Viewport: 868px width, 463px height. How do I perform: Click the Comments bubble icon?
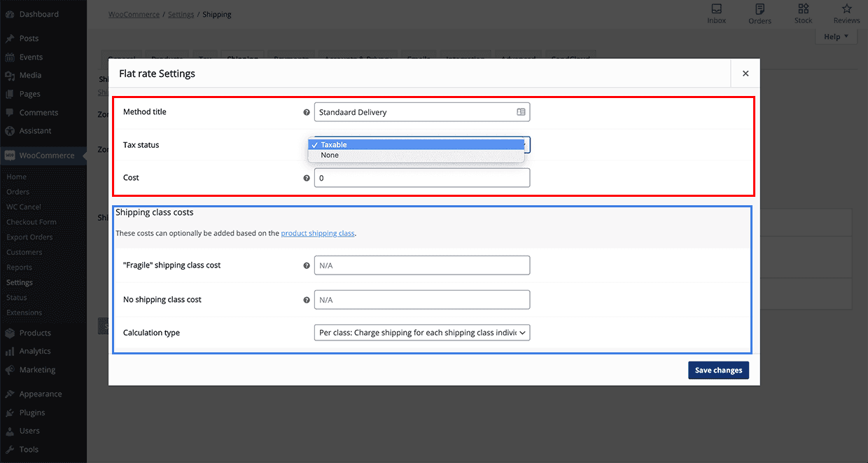(9, 112)
